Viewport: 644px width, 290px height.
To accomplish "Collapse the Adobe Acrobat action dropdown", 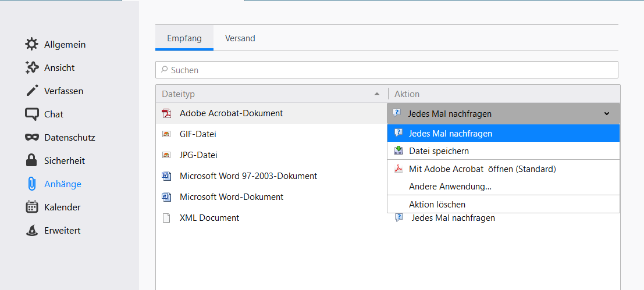I will 607,114.
